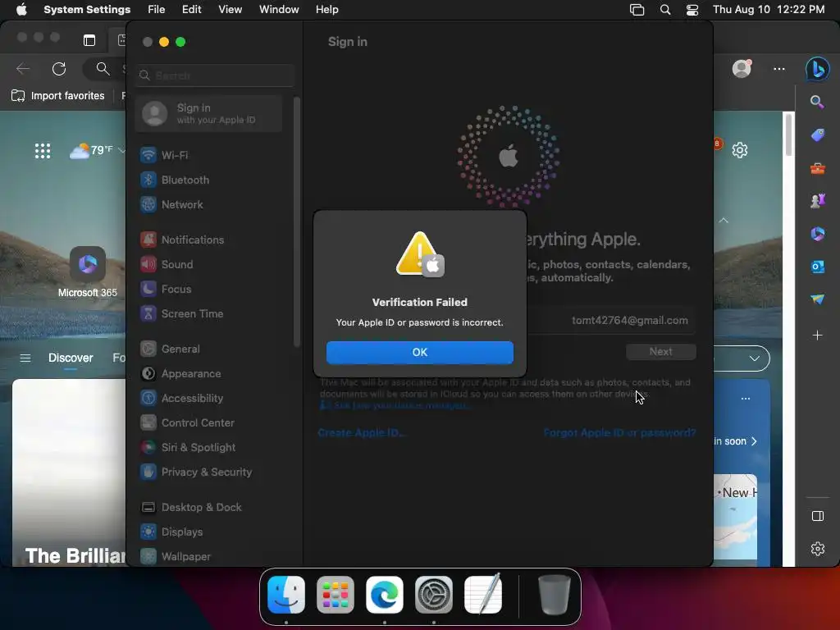
Task: Open the Help menu
Action: 326,10
